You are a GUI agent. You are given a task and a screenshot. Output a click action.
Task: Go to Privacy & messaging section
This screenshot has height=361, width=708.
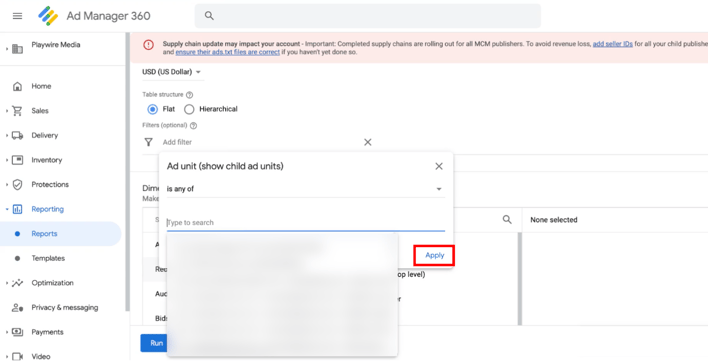pyautogui.click(x=65, y=308)
